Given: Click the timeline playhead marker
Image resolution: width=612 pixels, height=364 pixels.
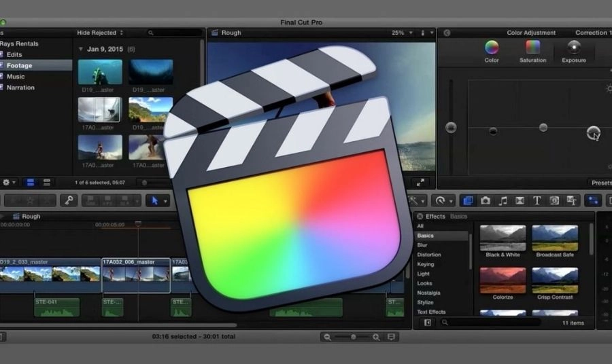Looking at the screenshot, I should [138, 223].
